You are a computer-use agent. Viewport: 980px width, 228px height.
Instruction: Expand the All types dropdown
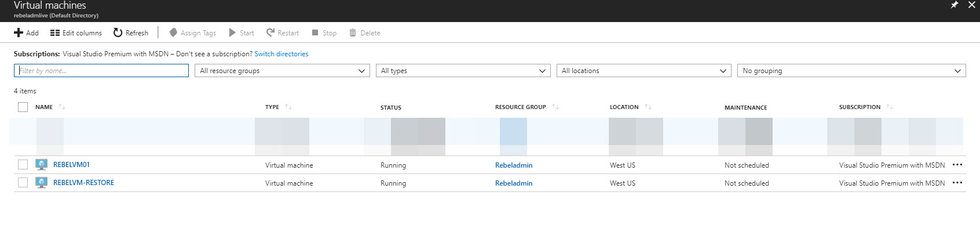click(x=463, y=71)
